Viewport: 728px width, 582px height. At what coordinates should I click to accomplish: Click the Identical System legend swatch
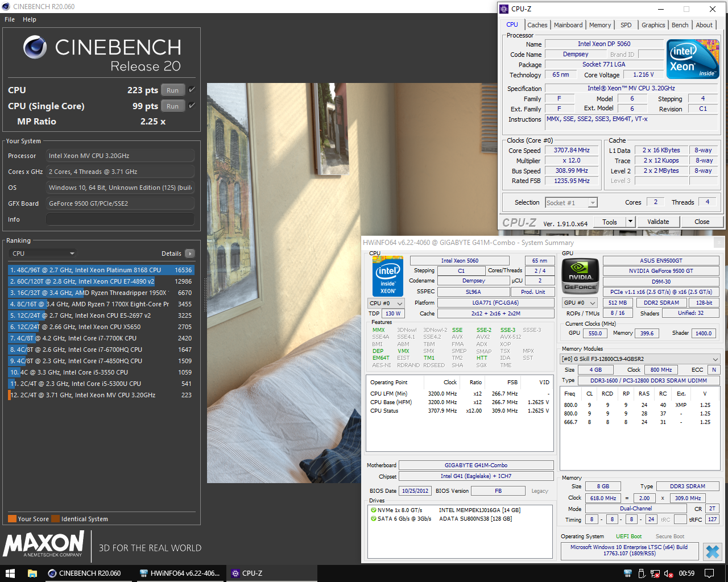[55, 518]
